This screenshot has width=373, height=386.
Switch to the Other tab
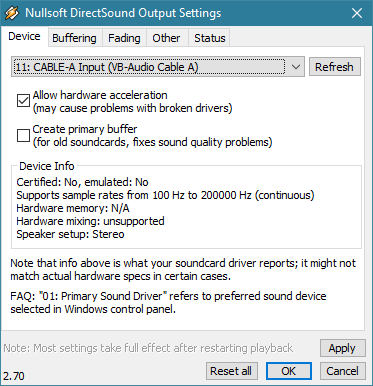(166, 38)
